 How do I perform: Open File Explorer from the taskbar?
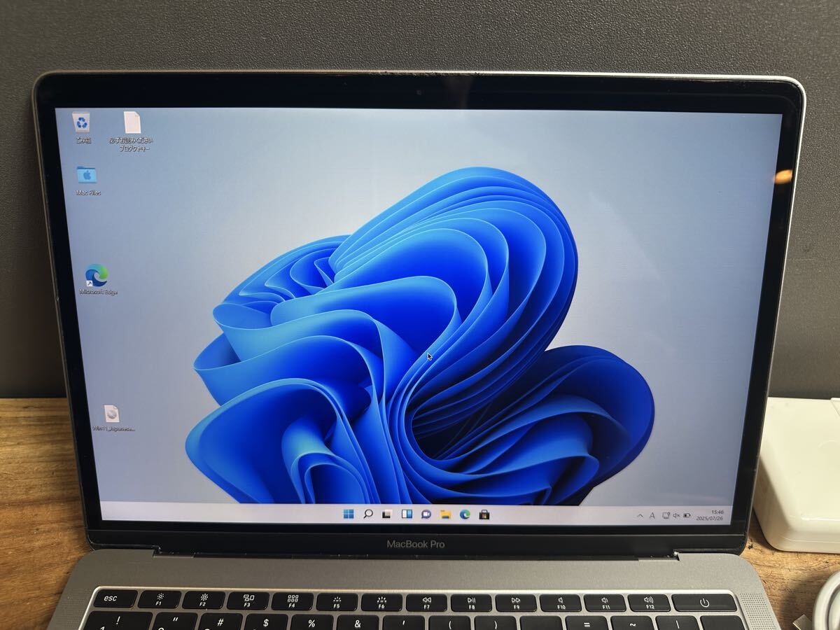(x=445, y=514)
